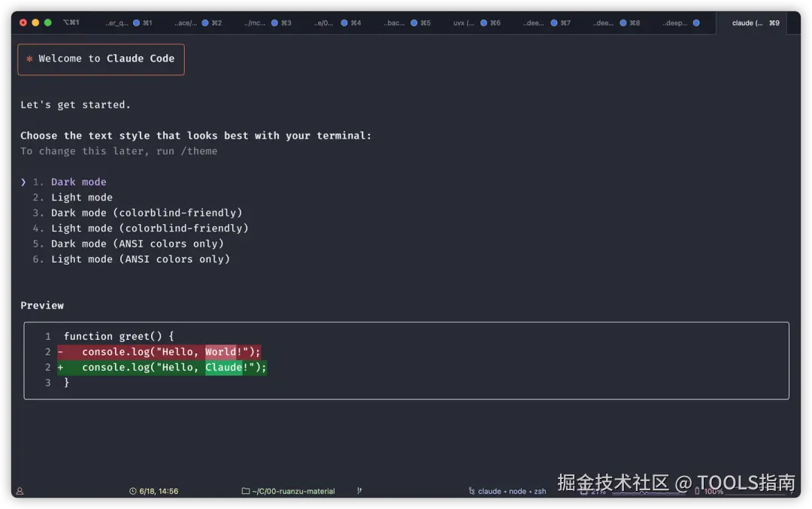Click the blue dot on ⌘3 tab
The height and width of the screenshot is (509, 812).
pos(274,23)
